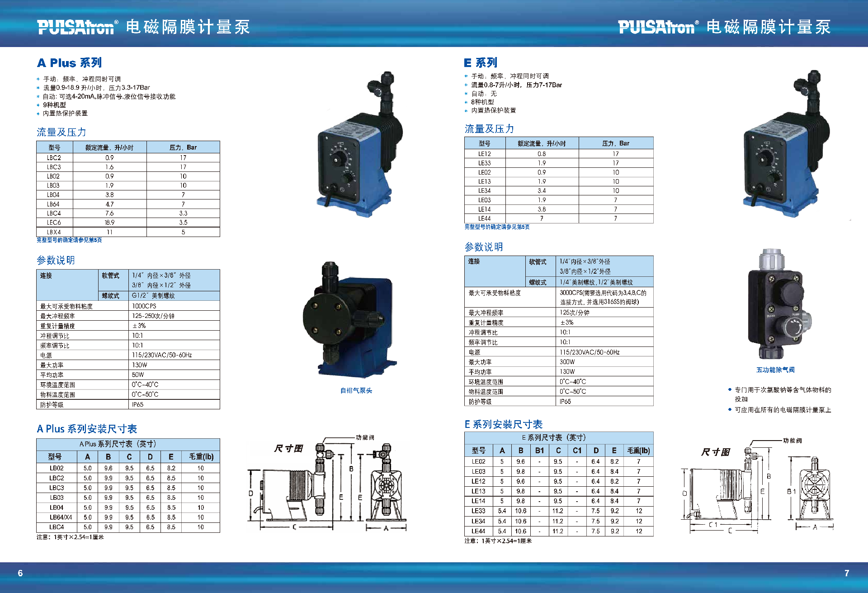The width and height of the screenshot is (868, 593).
Task: Click the '自排气泵头' caption
Action: point(356,390)
